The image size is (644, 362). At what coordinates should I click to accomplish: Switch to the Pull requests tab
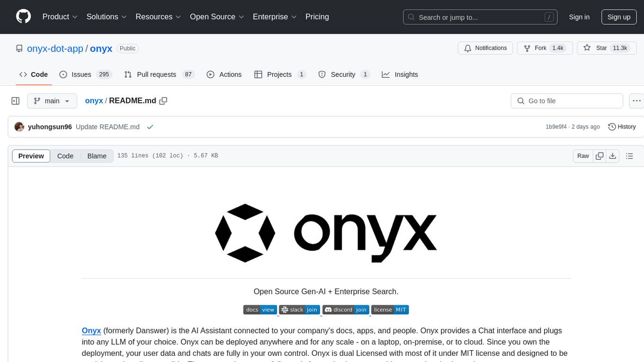(x=159, y=74)
